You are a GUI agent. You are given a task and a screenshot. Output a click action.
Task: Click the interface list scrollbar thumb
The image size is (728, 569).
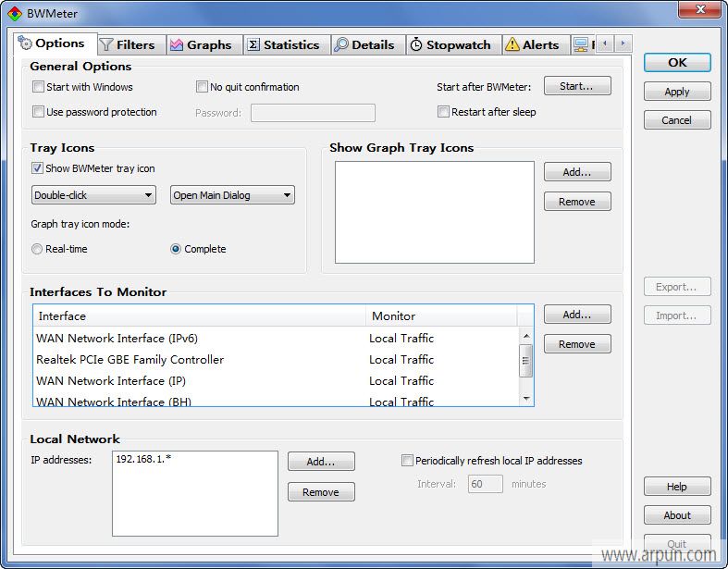tap(526, 361)
